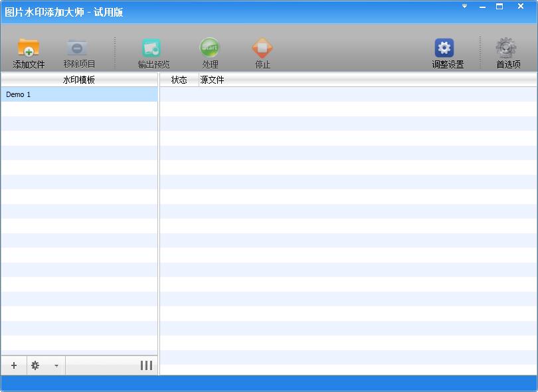Image resolution: width=538 pixels, height=392 pixels.
Task: Maximize the application window
Action: [x=499, y=6]
